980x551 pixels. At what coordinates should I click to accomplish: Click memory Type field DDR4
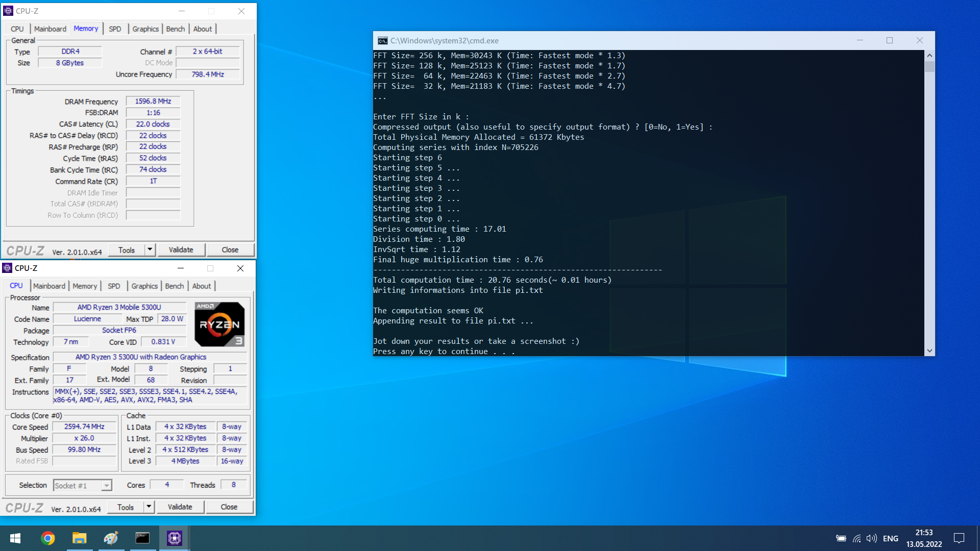click(x=70, y=52)
